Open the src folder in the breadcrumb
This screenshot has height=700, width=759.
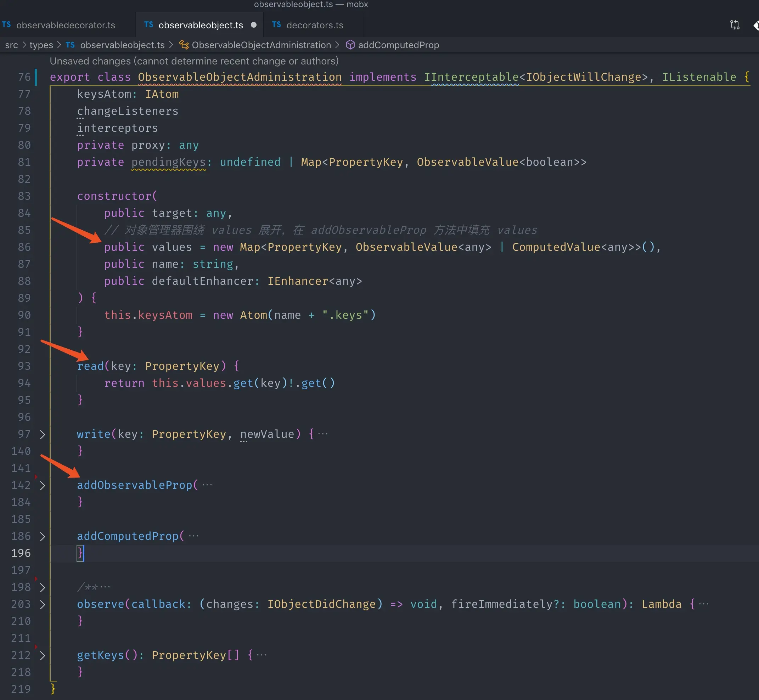point(11,45)
